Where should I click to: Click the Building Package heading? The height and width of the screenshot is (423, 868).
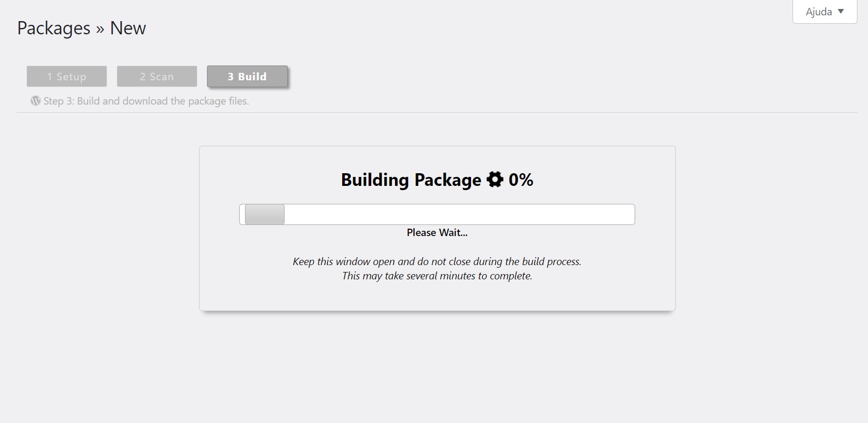pyautogui.click(x=411, y=180)
